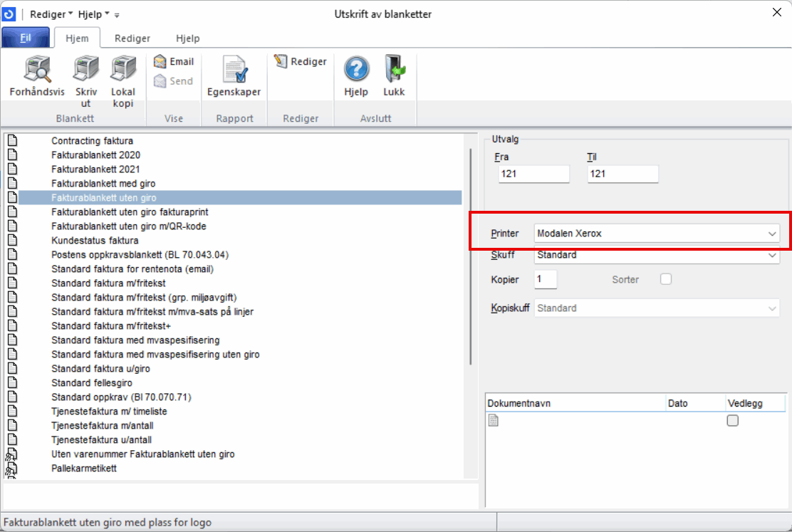This screenshot has height=532, width=792.
Task: Open the Fil tab
Action: pyautogui.click(x=26, y=38)
